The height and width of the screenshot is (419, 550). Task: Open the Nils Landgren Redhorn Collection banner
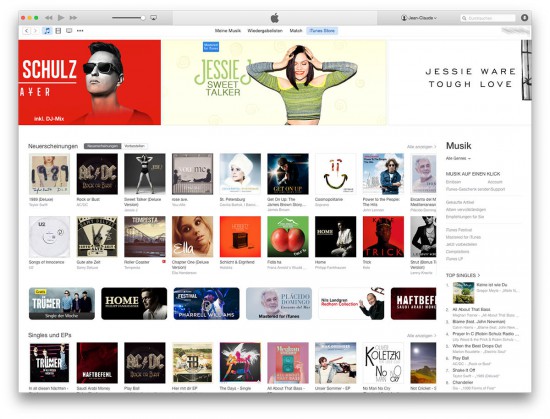[x=351, y=304]
